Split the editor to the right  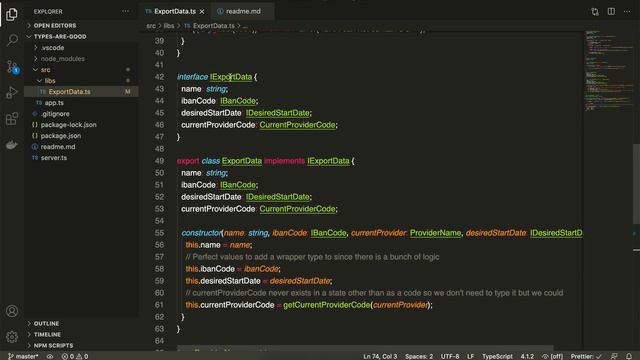611,11
